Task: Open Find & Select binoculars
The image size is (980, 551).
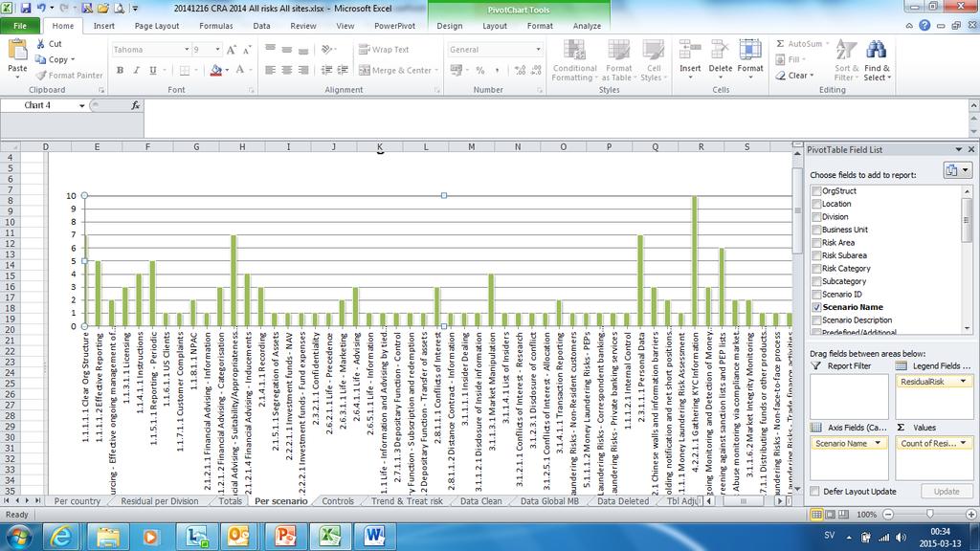Action: pyautogui.click(x=877, y=60)
